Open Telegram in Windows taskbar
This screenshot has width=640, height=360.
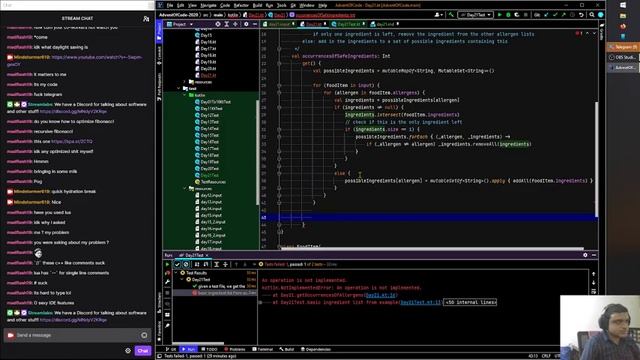click(x=622, y=47)
